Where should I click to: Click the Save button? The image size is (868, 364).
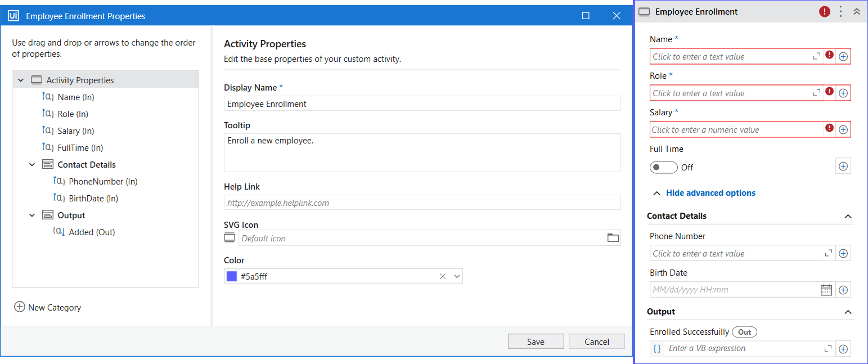point(536,341)
